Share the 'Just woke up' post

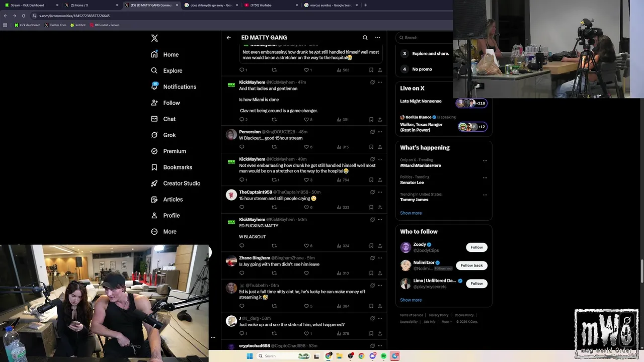tap(380, 333)
